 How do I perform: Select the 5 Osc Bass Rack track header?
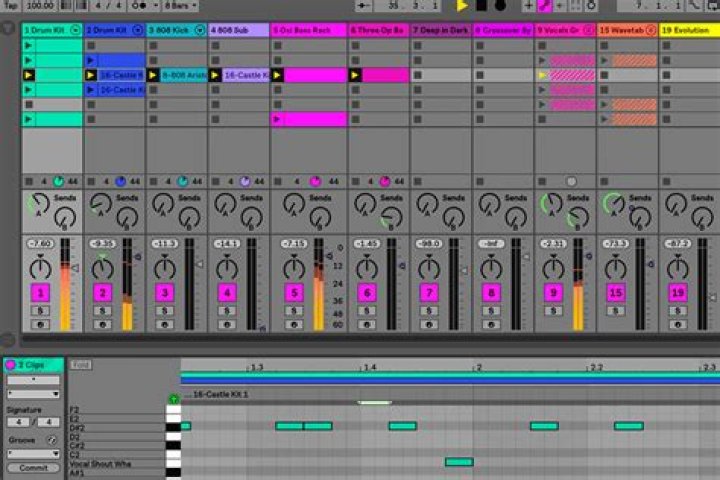pos(309,30)
